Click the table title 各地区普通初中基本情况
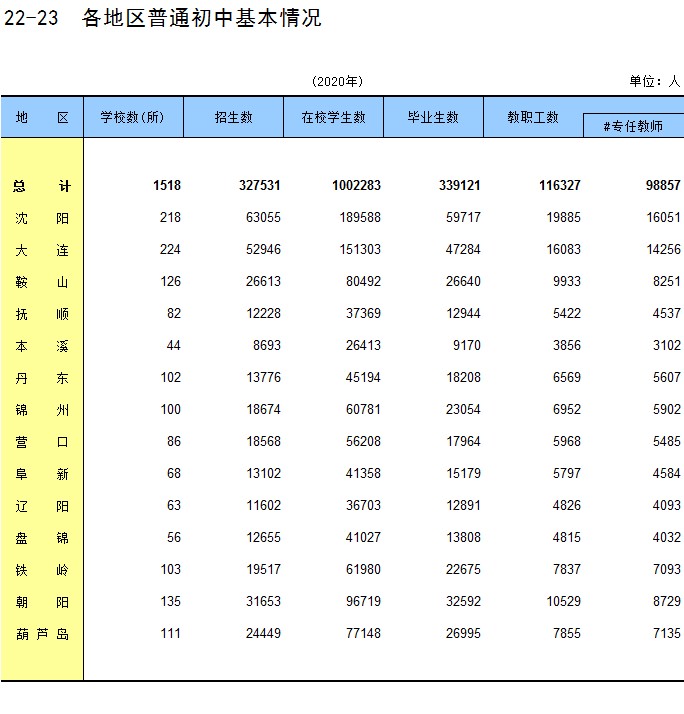 coord(202,18)
